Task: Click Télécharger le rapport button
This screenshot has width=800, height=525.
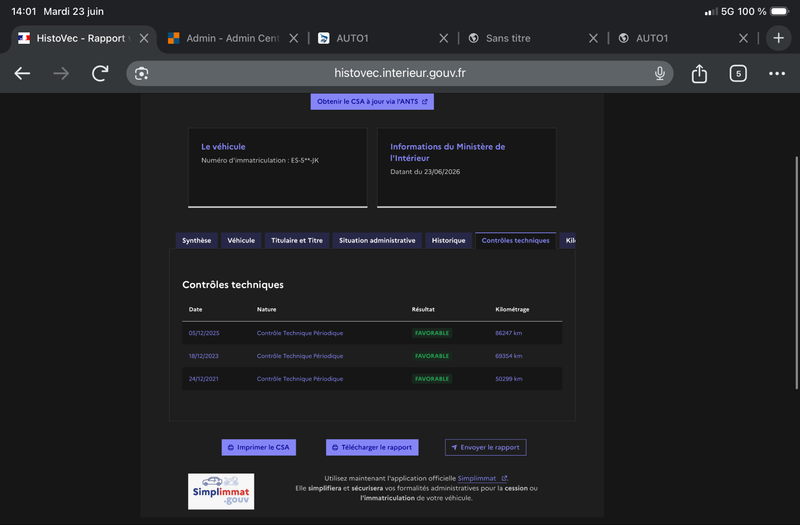Action: (x=372, y=447)
